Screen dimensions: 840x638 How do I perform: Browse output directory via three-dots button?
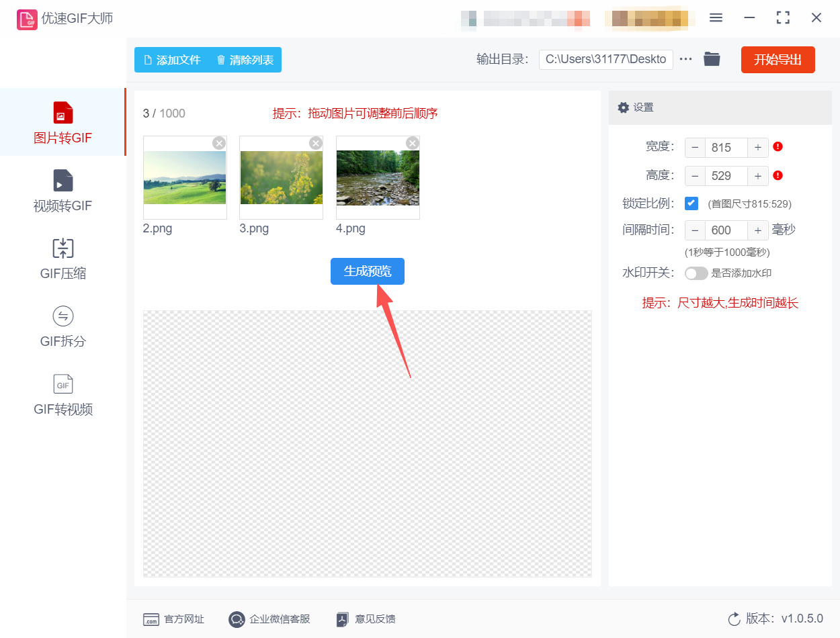685,59
